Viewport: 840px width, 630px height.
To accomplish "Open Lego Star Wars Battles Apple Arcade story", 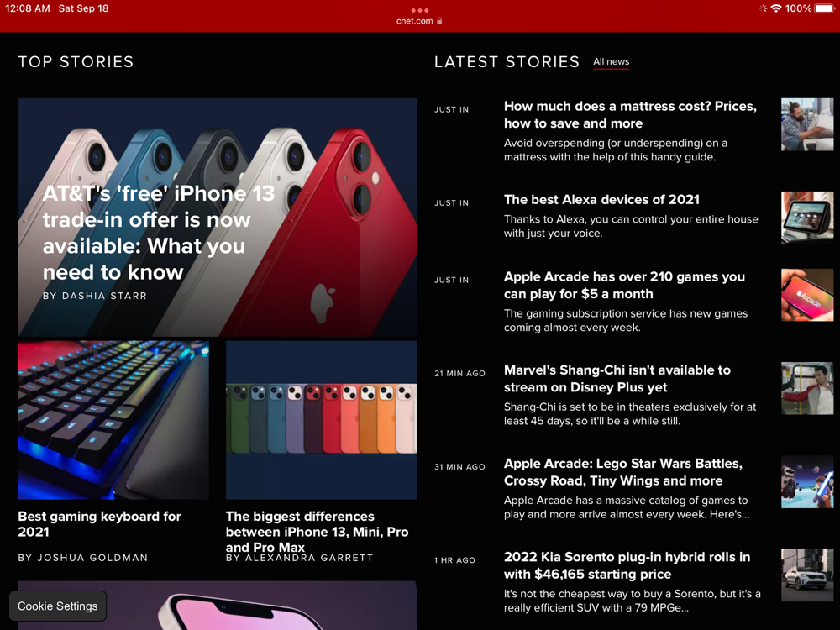I will [623, 472].
